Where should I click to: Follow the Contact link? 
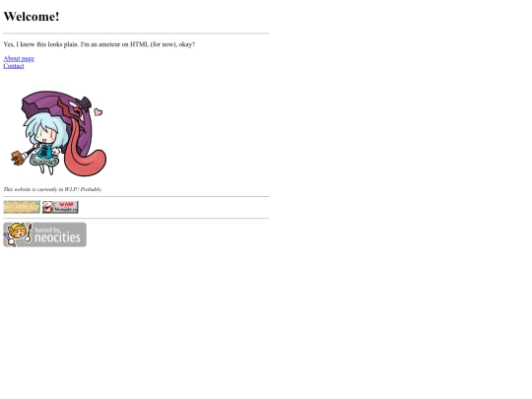14,66
